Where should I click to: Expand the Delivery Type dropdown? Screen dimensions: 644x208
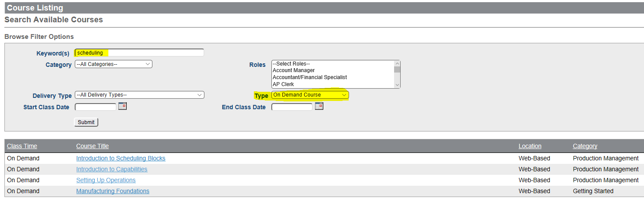[x=139, y=95]
